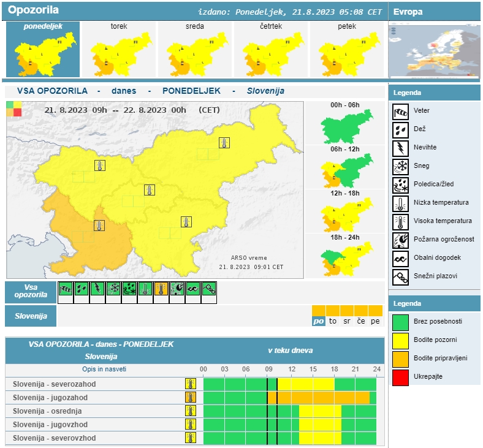Click temperature icon in jugozahod table row
The height and width of the screenshot is (448, 483).
click(191, 398)
